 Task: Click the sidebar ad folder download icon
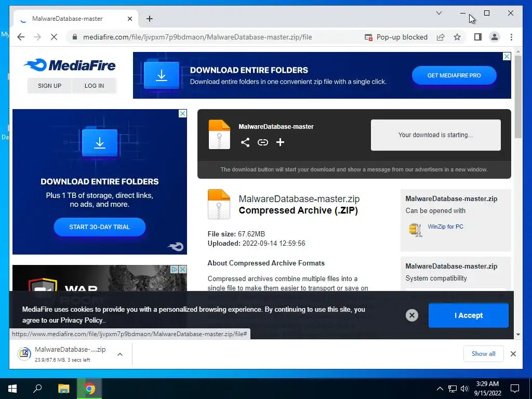[x=100, y=142]
